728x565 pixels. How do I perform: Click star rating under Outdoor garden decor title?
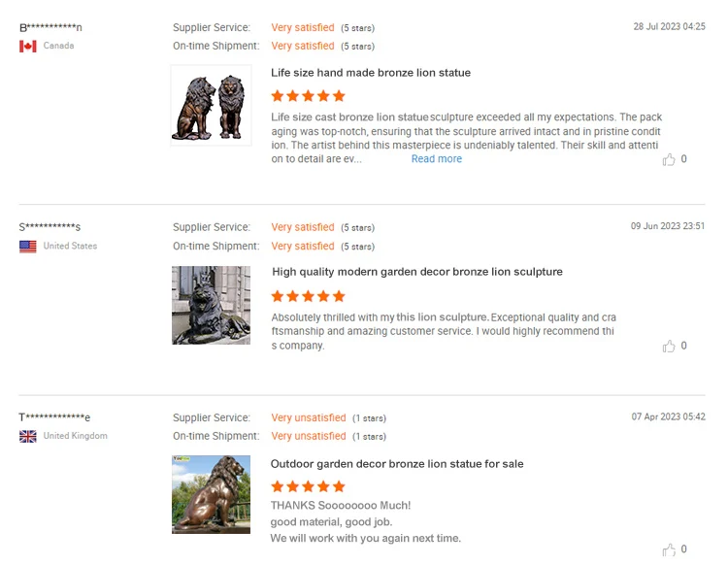(x=309, y=486)
